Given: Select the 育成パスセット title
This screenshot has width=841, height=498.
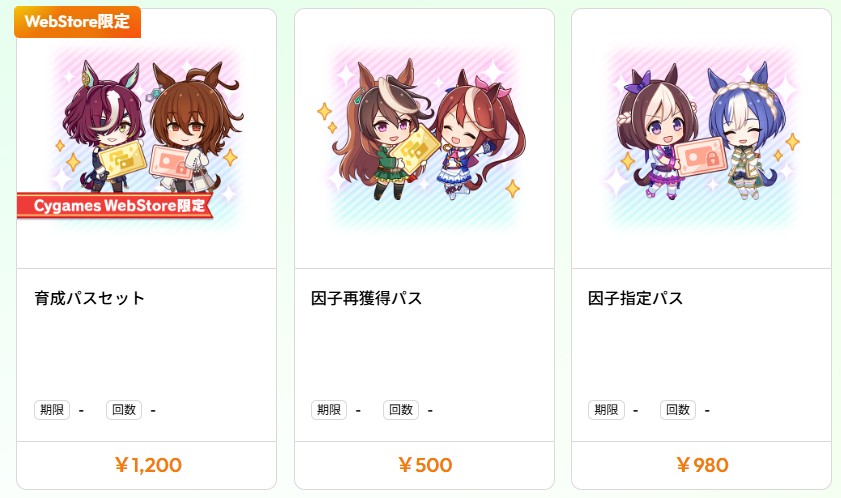Looking at the screenshot, I should (90, 298).
